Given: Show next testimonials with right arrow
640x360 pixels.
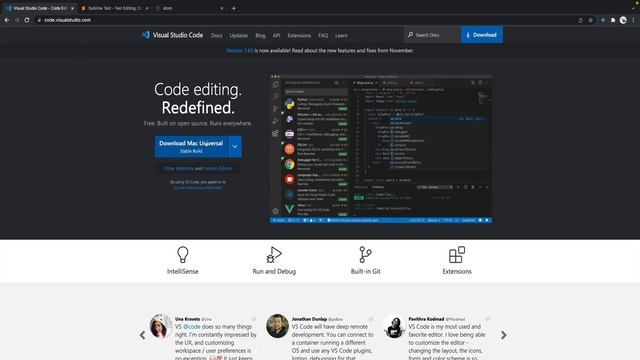Looking at the screenshot, I should click(x=504, y=335).
